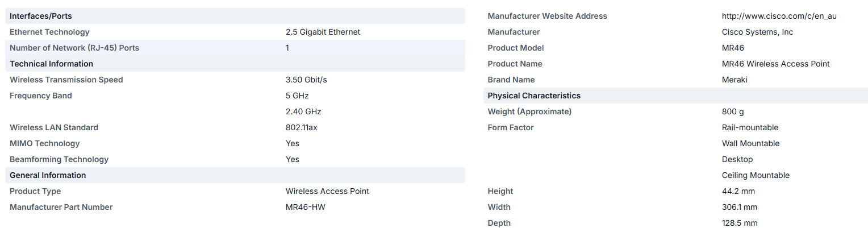Click the 2.5 Gigabit Ethernet value
This screenshot has width=868, height=236.
[323, 32]
